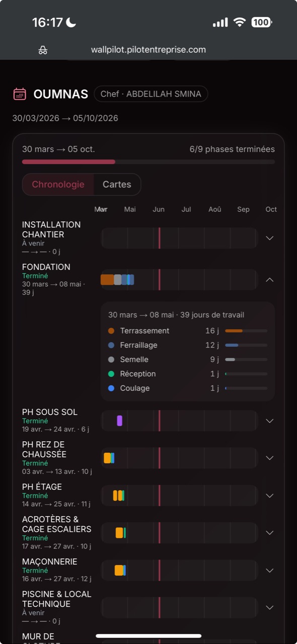
Task: Expand the PH REZ DE CHAUSSÉE phase
Action: click(269, 458)
